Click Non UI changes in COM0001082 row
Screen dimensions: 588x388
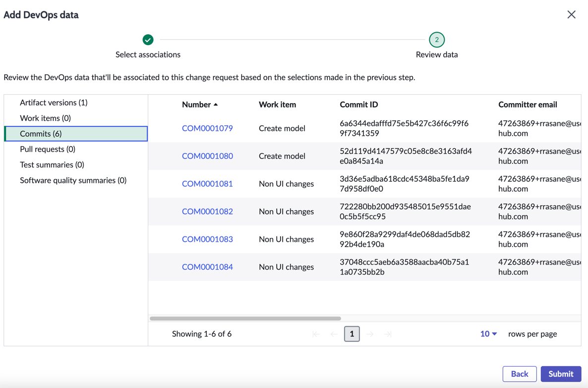(286, 212)
